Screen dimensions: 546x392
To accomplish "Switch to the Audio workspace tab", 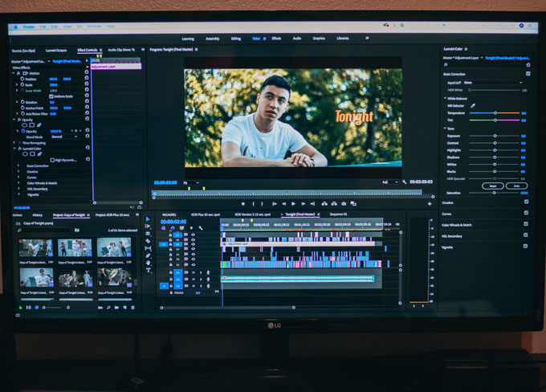I will pyautogui.click(x=296, y=39).
